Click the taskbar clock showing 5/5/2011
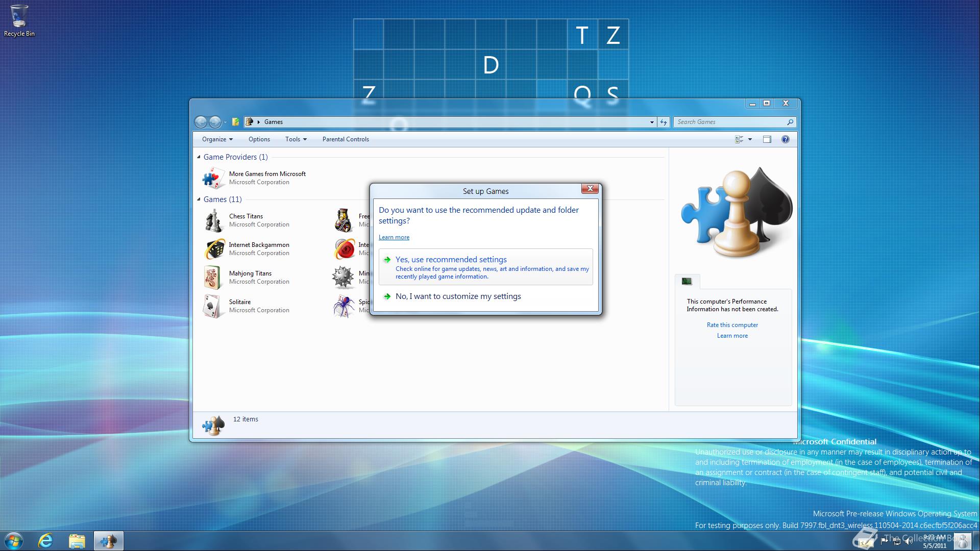Image resolution: width=980 pixels, height=551 pixels. pyautogui.click(x=935, y=541)
